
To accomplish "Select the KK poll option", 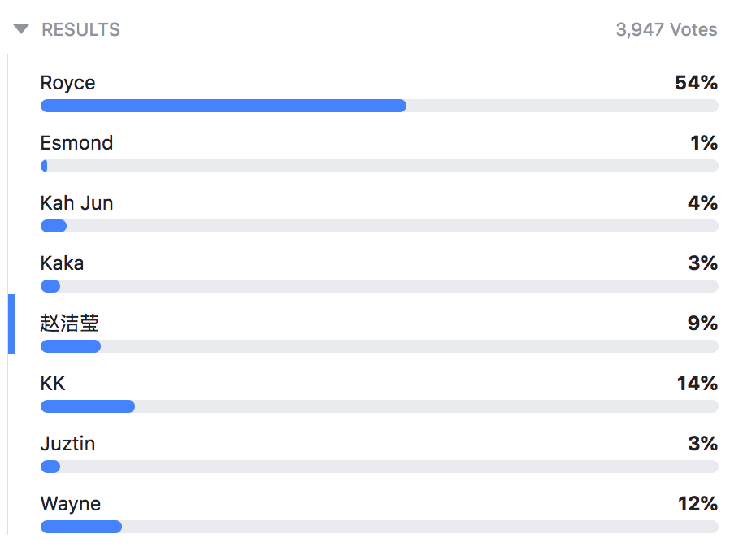I will tap(53, 384).
